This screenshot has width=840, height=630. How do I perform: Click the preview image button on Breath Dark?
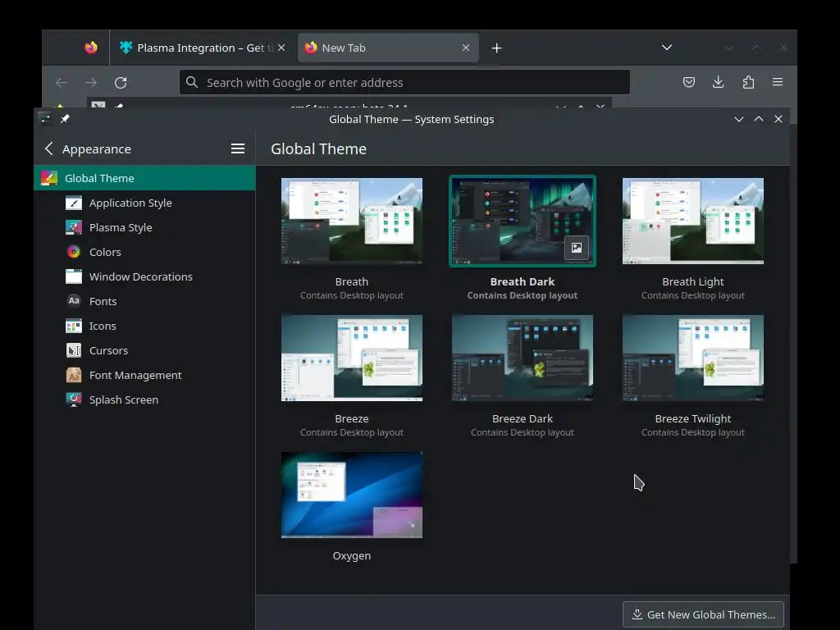click(577, 248)
